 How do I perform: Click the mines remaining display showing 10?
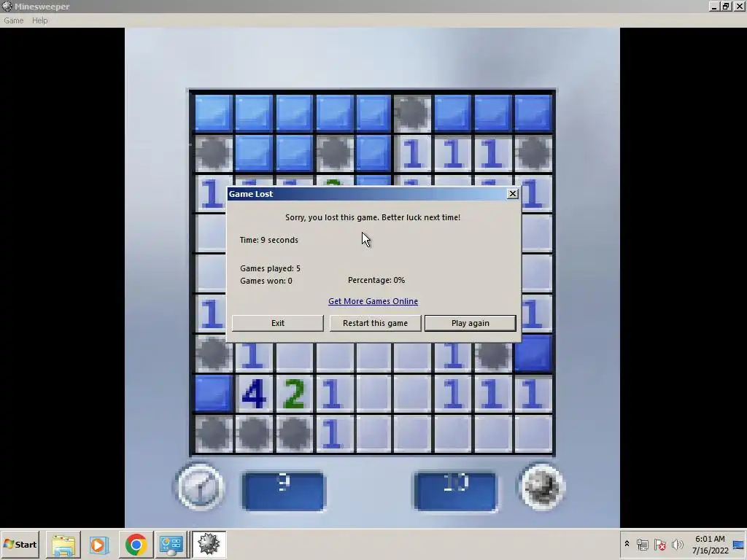[455, 491]
